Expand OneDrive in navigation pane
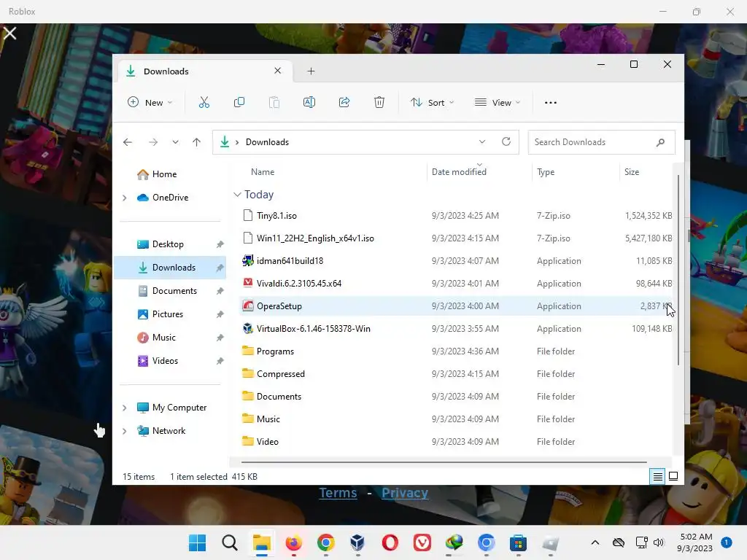747x560 pixels. [124, 198]
